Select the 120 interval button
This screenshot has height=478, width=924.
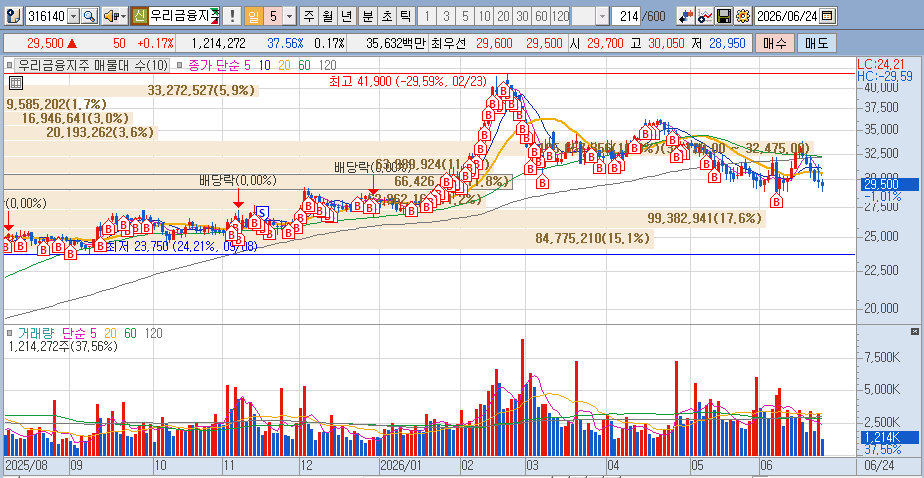click(560, 17)
